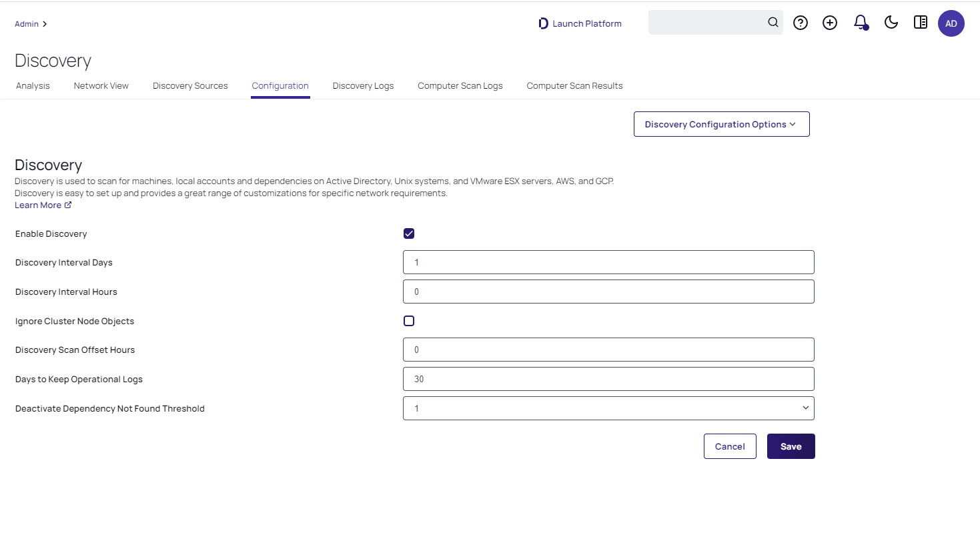Click the Launch Platform logo icon
Screen dimensions: 980x543
click(543, 23)
